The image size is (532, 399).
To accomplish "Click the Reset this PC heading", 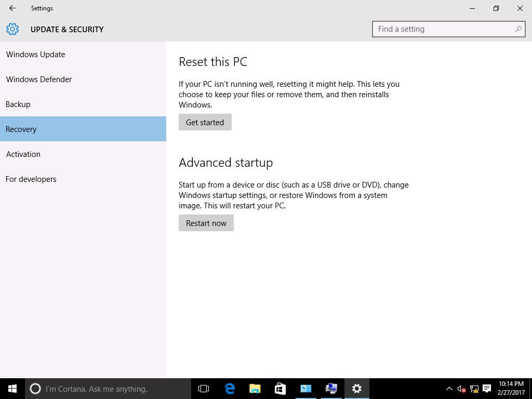I will (x=213, y=62).
